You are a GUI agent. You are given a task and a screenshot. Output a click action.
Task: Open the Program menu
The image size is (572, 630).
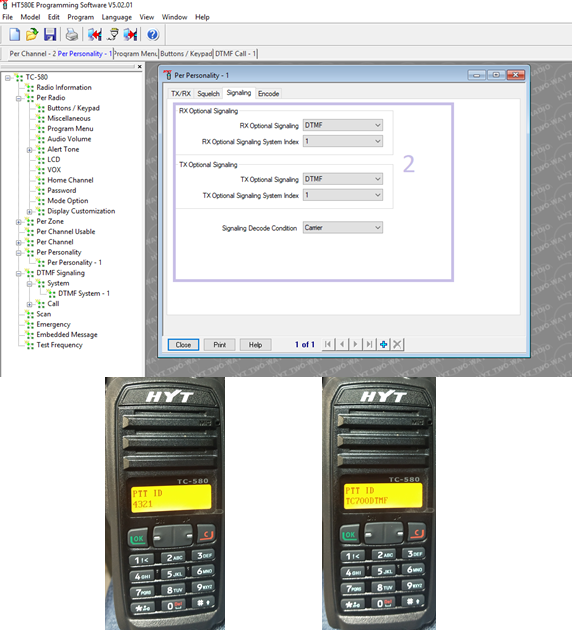tap(80, 17)
